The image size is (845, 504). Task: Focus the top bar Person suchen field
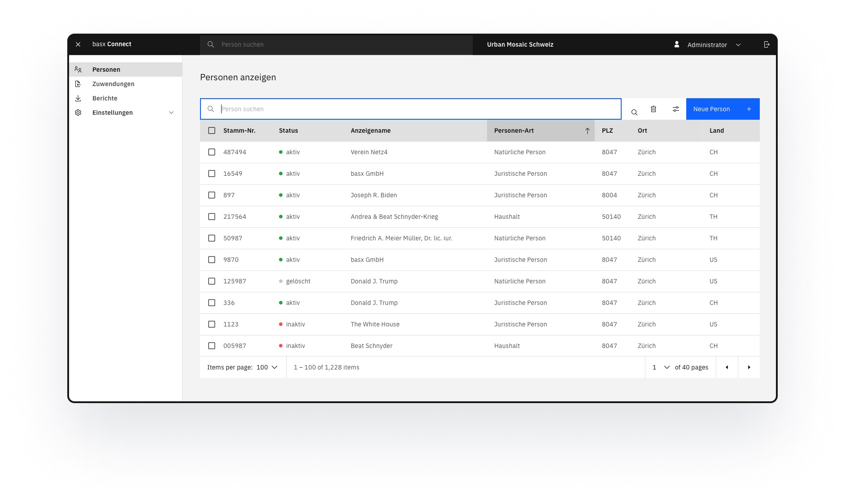336,44
